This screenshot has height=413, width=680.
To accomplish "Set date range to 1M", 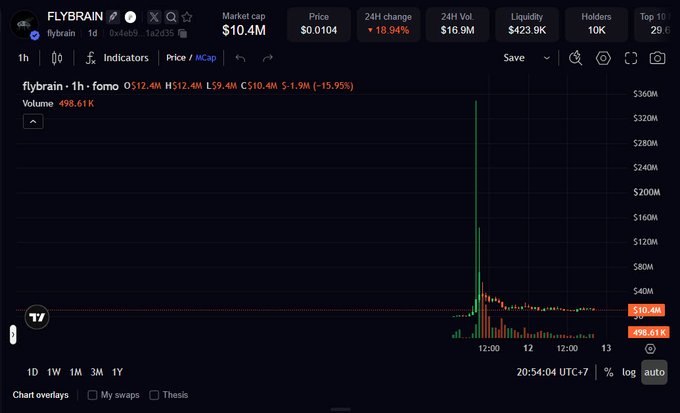I will (x=76, y=372).
